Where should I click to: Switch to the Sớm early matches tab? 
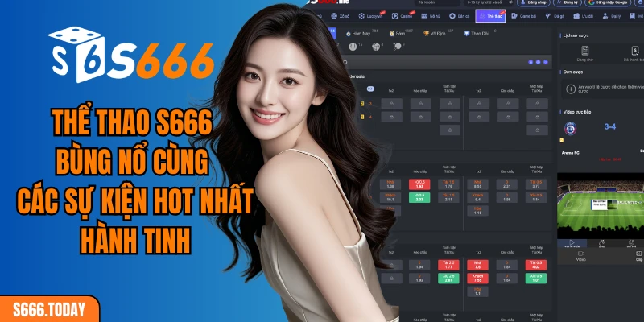(x=398, y=33)
